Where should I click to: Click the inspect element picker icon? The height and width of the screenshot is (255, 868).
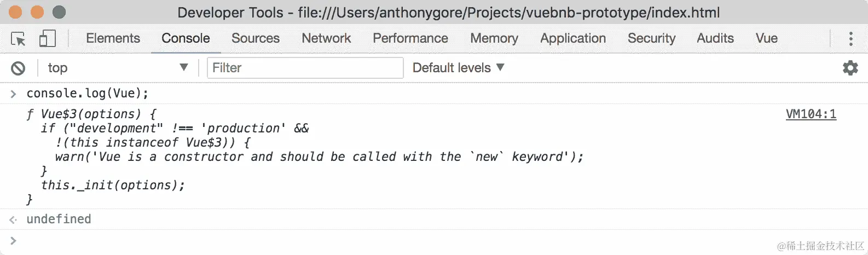(18, 39)
